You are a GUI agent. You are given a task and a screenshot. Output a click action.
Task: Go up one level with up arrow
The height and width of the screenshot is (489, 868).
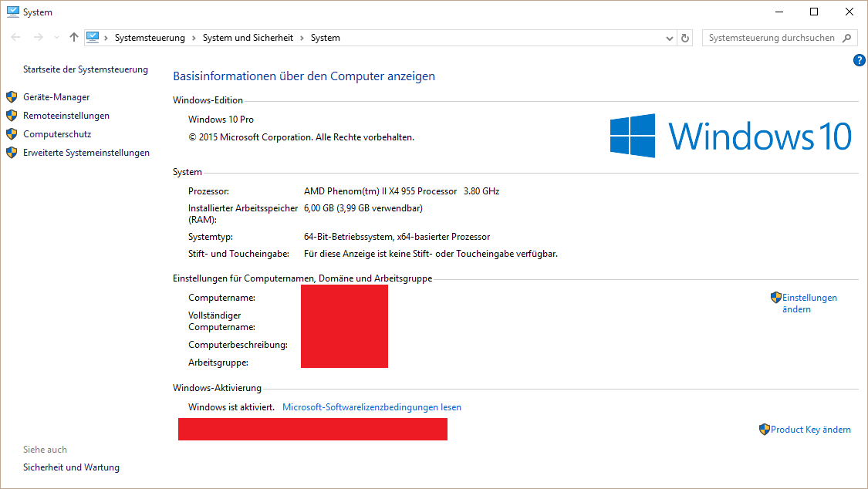73,37
